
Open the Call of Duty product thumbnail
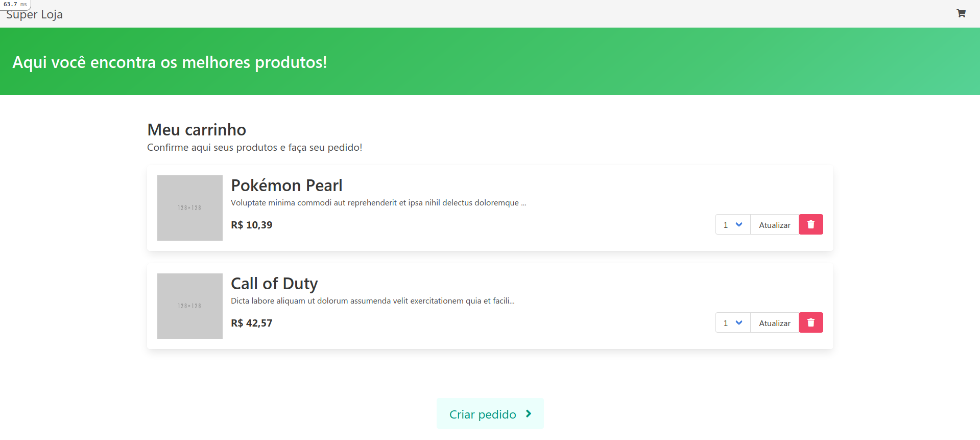(x=190, y=306)
